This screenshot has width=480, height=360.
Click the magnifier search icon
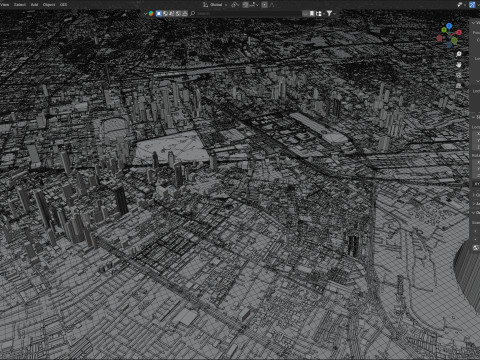point(192,13)
